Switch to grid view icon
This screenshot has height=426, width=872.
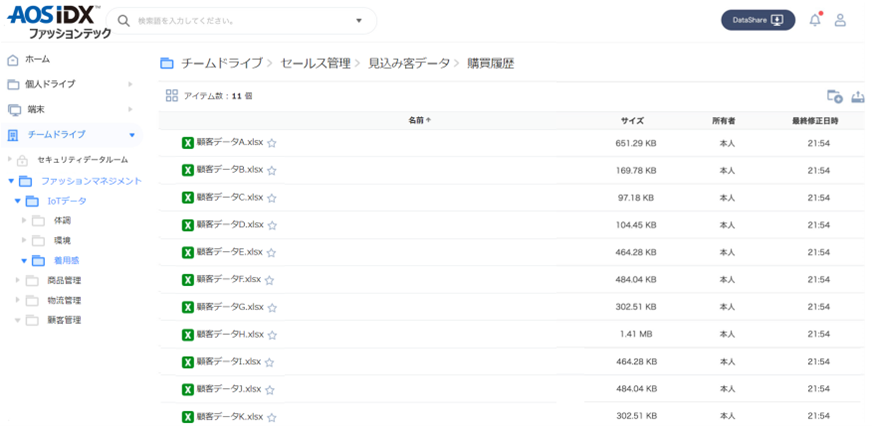[x=172, y=96]
